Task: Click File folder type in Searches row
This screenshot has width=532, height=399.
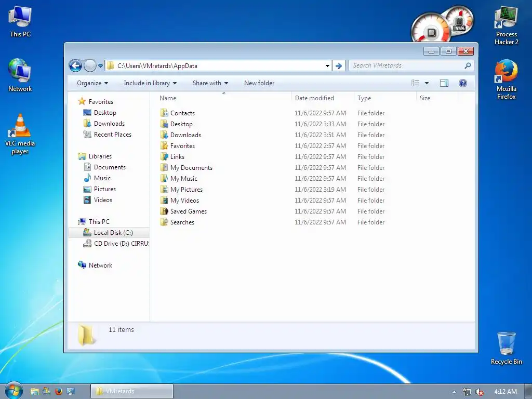Action: click(371, 222)
